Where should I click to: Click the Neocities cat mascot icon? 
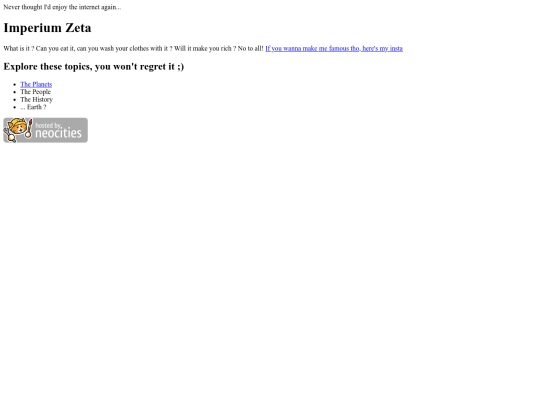(x=17, y=129)
